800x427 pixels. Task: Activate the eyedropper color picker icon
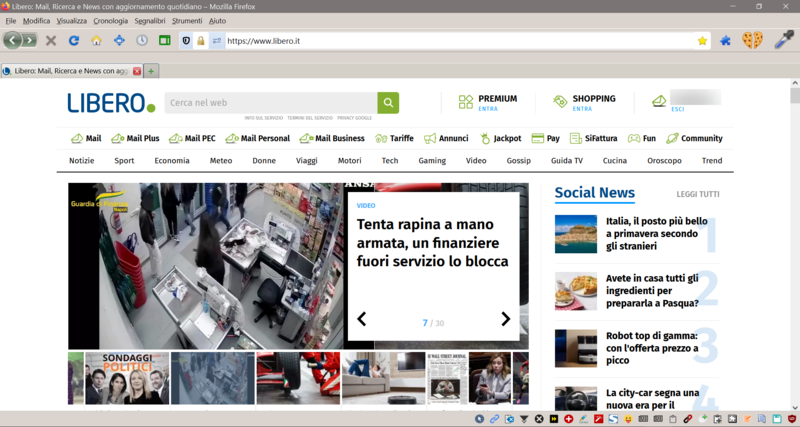784,40
